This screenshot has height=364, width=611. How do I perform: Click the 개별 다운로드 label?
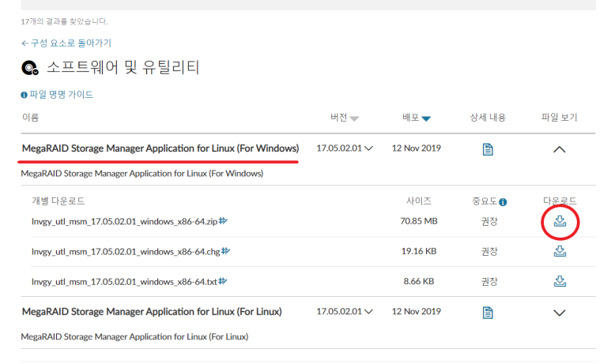58,201
